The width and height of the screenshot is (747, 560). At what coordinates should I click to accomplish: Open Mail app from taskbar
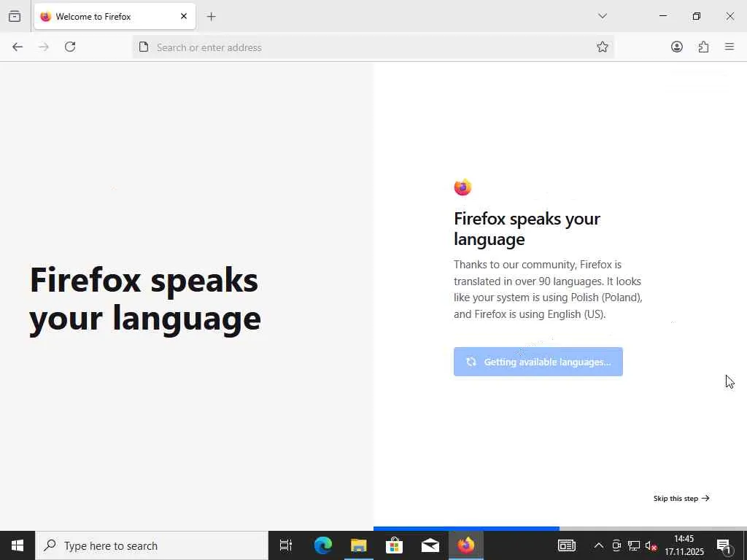[430, 545]
